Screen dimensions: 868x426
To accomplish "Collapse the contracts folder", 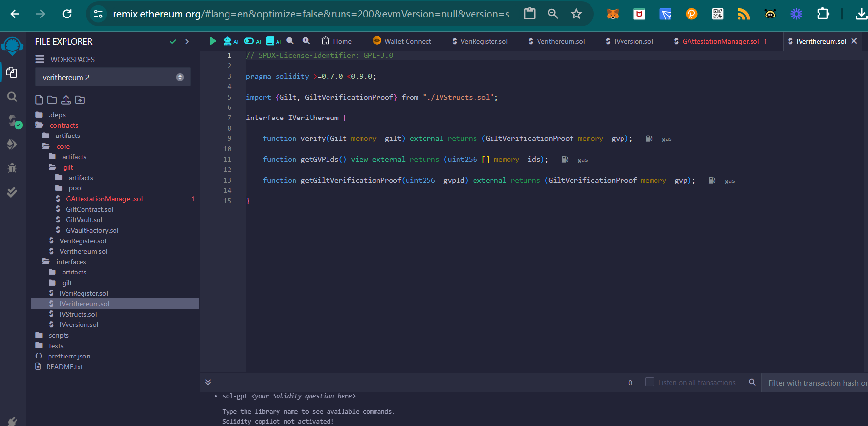I will [x=64, y=125].
